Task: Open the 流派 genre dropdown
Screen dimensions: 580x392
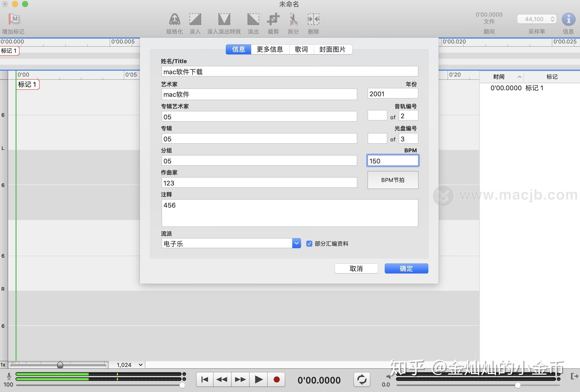Action: (297, 243)
